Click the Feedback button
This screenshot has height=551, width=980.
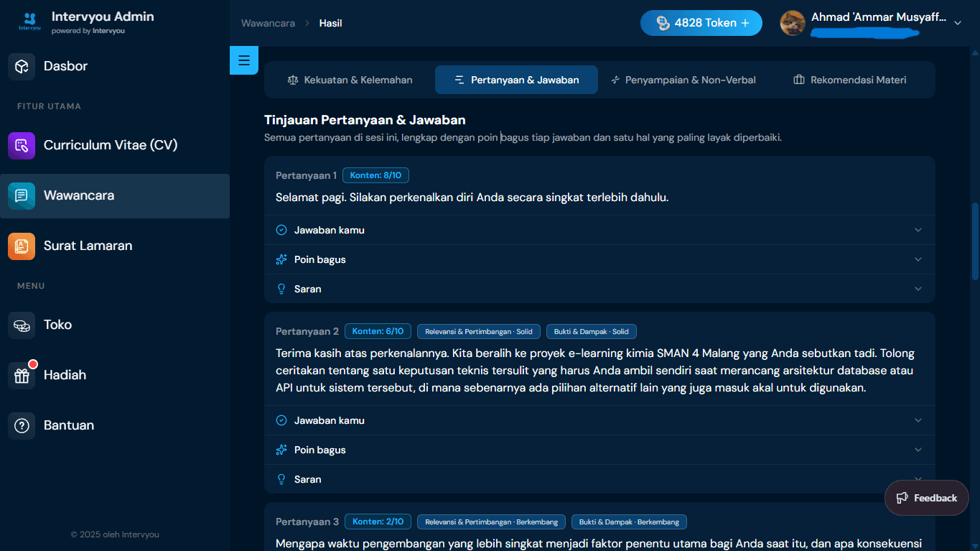coord(927,498)
